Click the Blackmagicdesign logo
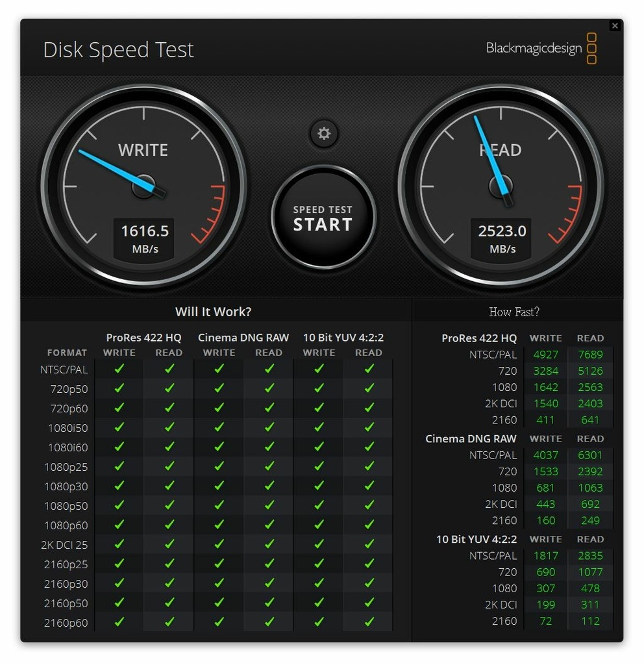This screenshot has height=665, width=644. tap(541, 48)
